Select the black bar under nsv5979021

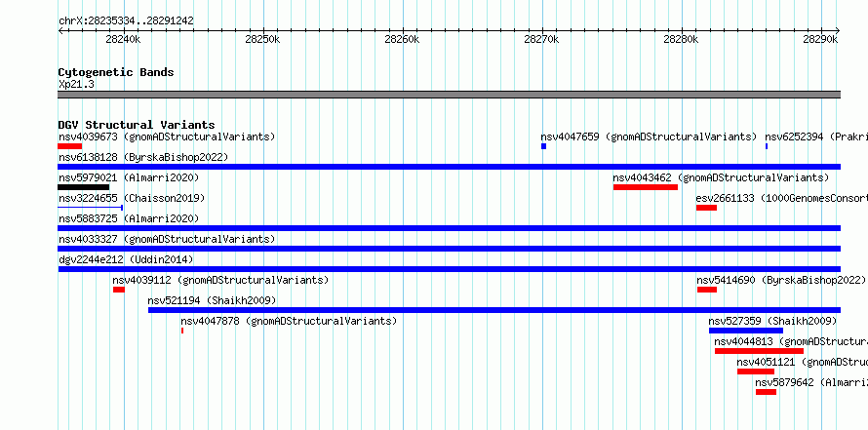point(84,187)
